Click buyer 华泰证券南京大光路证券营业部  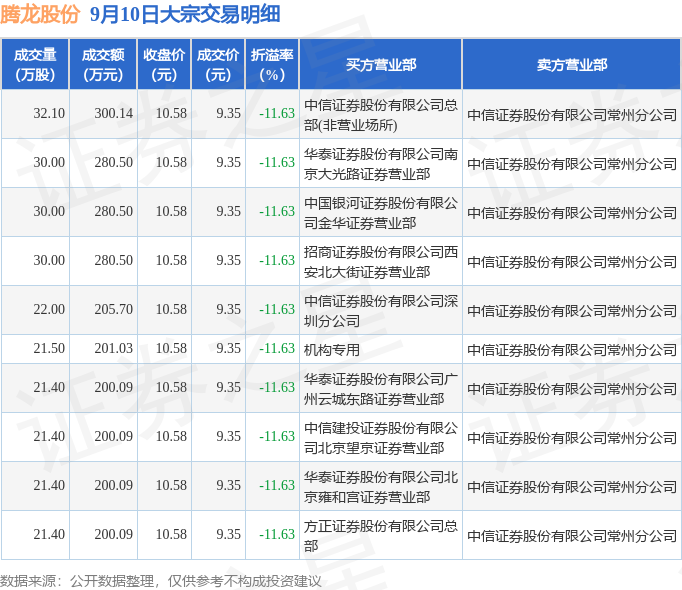point(381,164)
